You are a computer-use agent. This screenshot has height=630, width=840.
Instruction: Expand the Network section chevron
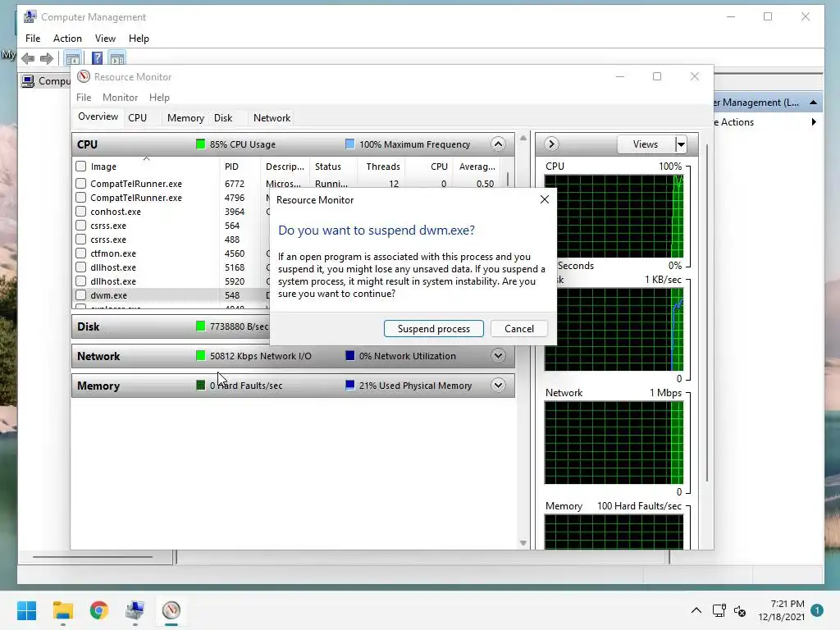[x=498, y=356]
